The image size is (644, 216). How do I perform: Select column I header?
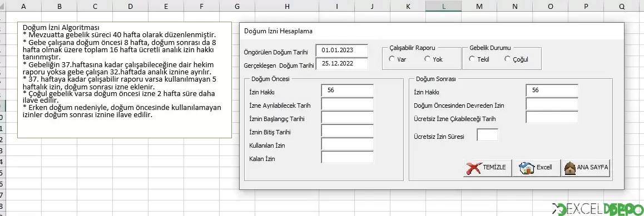(x=337, y=6)
